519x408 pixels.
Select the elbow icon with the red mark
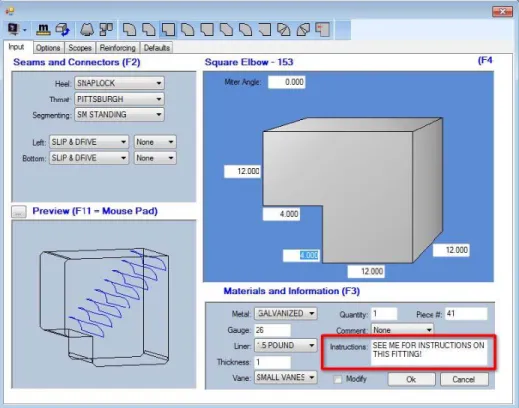[323, 29]
